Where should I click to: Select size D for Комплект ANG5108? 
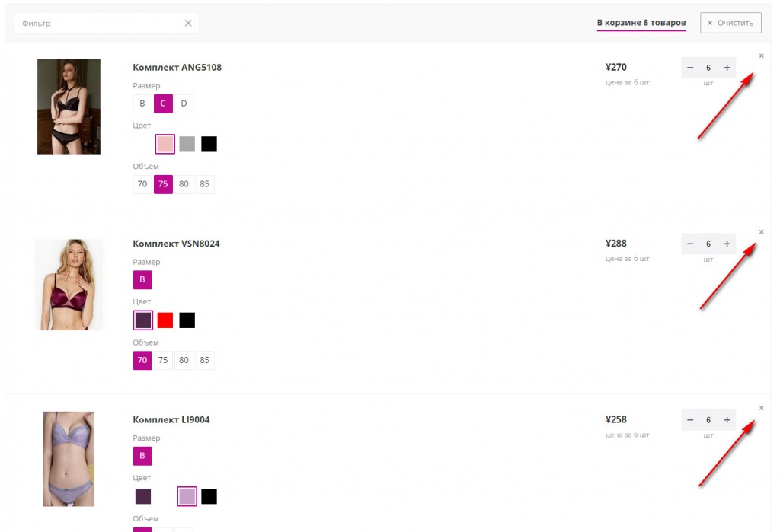tap(184, 104)
